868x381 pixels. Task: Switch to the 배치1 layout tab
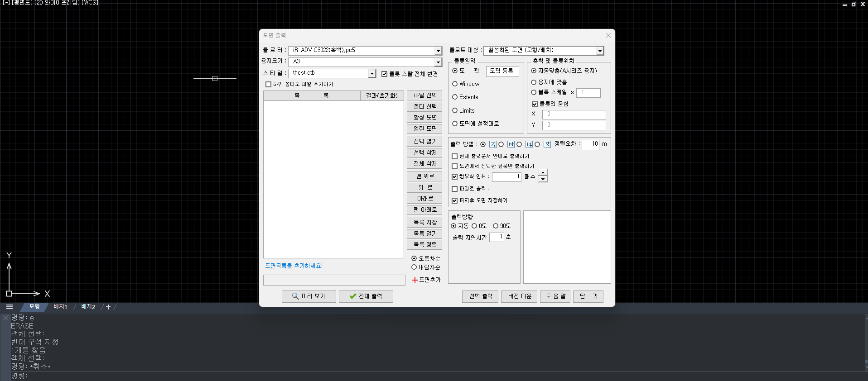[60, 307]
